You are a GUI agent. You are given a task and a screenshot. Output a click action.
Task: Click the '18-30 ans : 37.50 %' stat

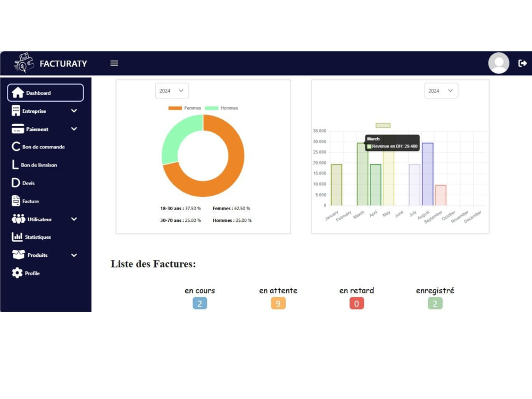(x=180, y=209)
